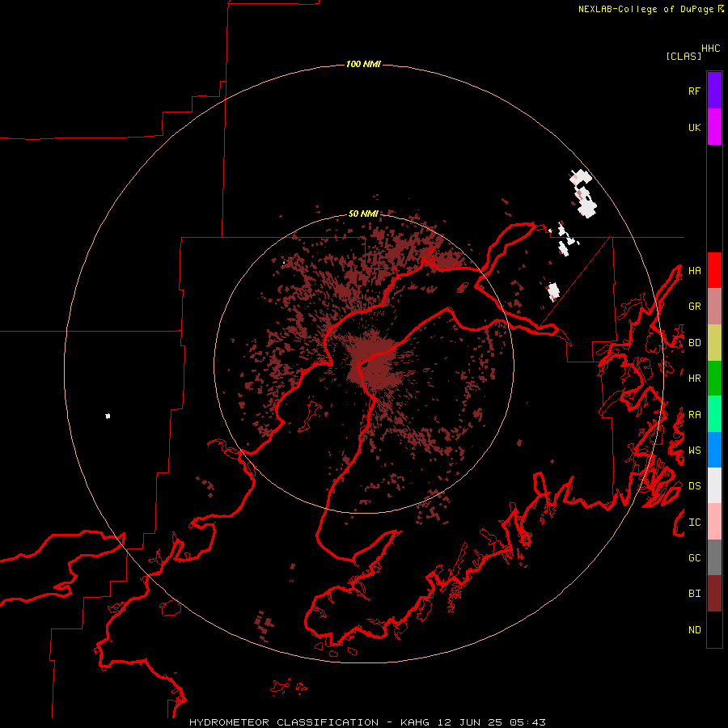Click the HA legend label
Viewport: 728px width, 728px height.
(695, 270)
